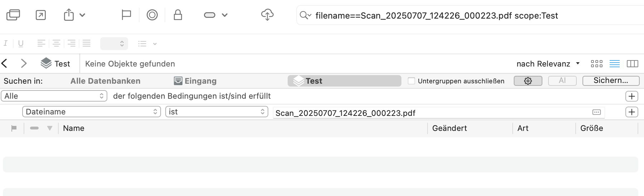
Task: Click the search settings gear button
Action: pos(528,81)
